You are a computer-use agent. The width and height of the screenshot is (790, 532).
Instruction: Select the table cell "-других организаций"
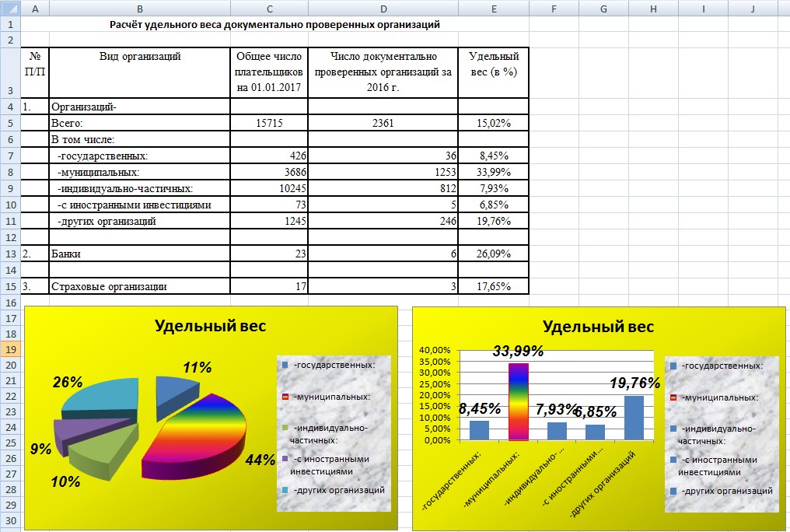[139, 221]
